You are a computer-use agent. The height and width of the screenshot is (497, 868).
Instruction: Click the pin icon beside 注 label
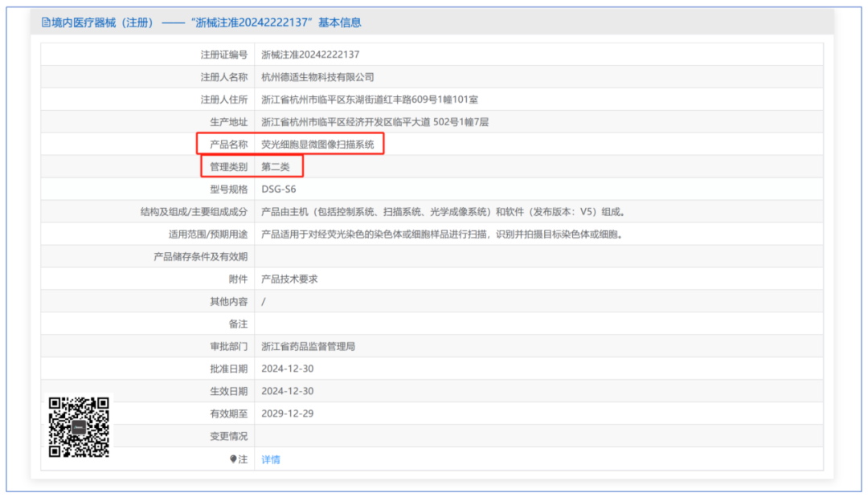click(233, 459)
